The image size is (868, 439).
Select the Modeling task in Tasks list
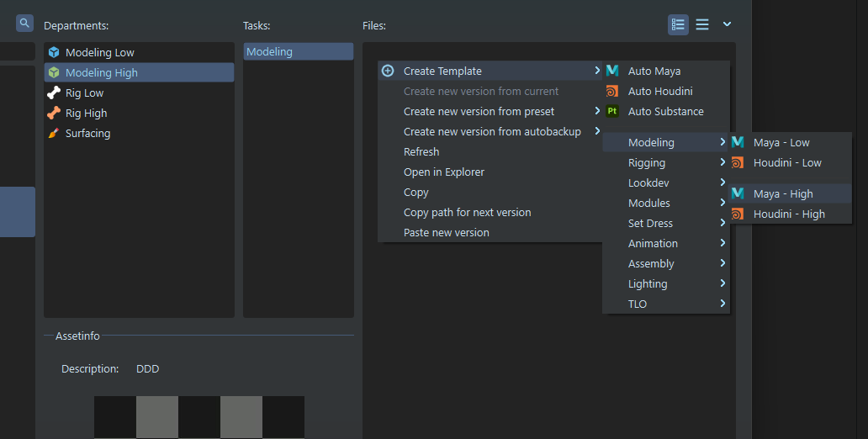(298, 52)
